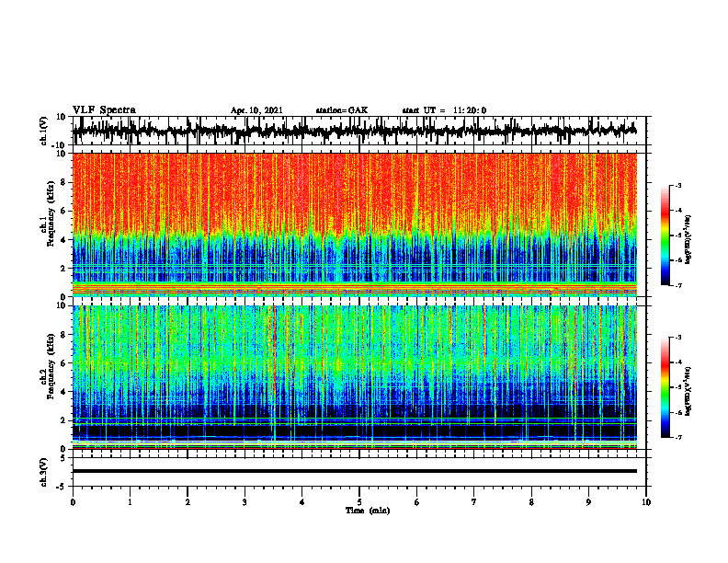Click time axis tick label "4"
This screenshot has width=728, height=563.
tap(302, 502)
